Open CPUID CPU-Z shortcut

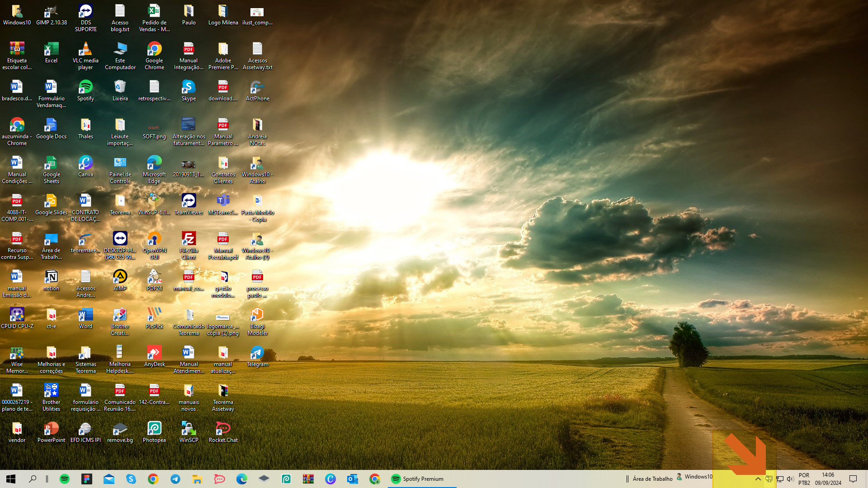click(17, 319)
